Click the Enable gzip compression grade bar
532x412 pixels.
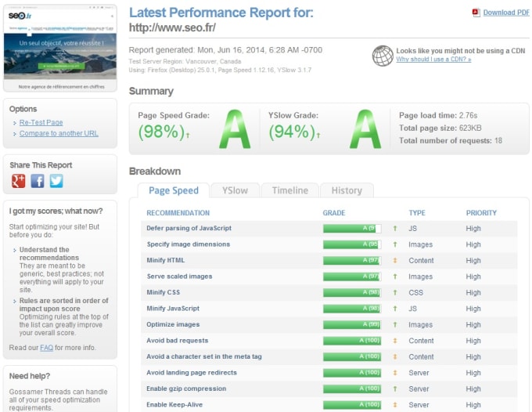tap(352, 389)
